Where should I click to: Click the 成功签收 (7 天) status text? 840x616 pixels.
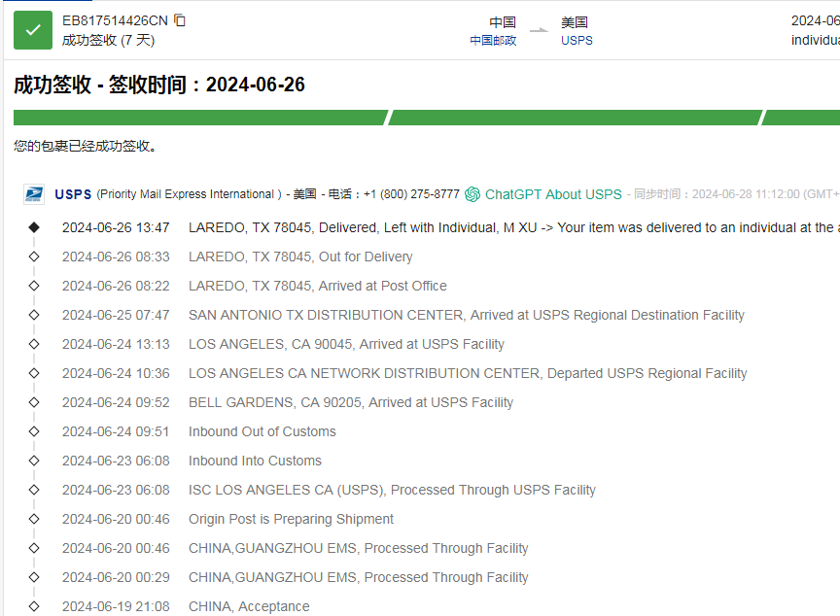click(x=108, y=40)
